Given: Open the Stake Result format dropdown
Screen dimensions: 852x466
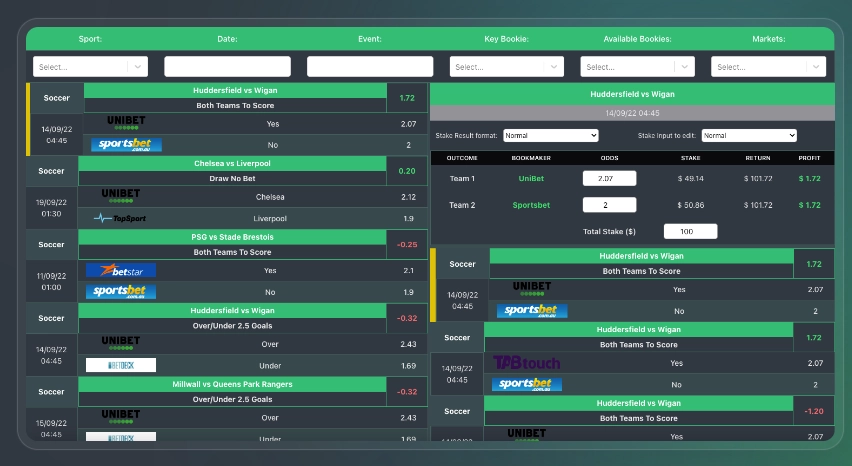Looking at the screenshot, I should click(550, 135).
